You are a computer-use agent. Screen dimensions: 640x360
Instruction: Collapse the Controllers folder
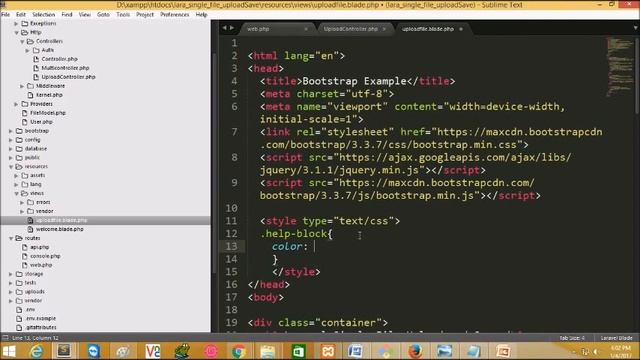tap(22, 42)
